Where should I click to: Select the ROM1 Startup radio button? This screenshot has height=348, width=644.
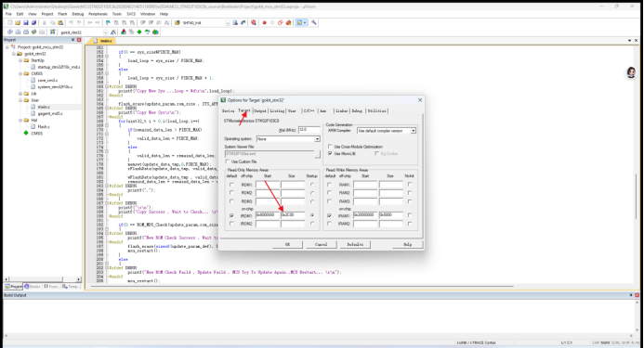pyautogui.click(x=312, y=185)
